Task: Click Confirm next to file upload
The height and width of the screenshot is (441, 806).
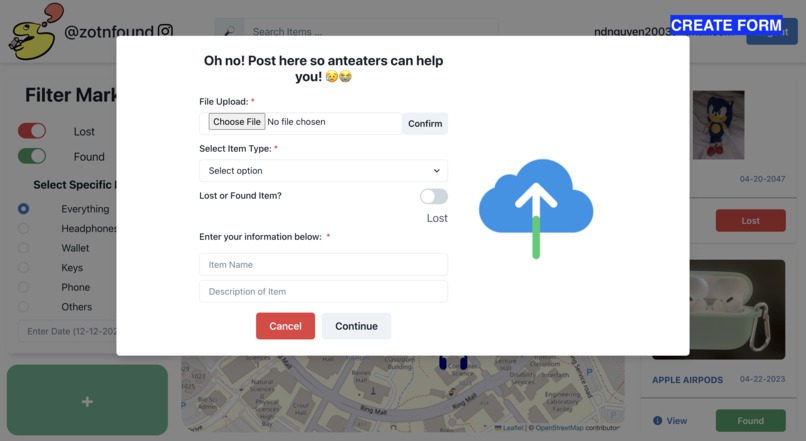Action: tap(425, 123)
